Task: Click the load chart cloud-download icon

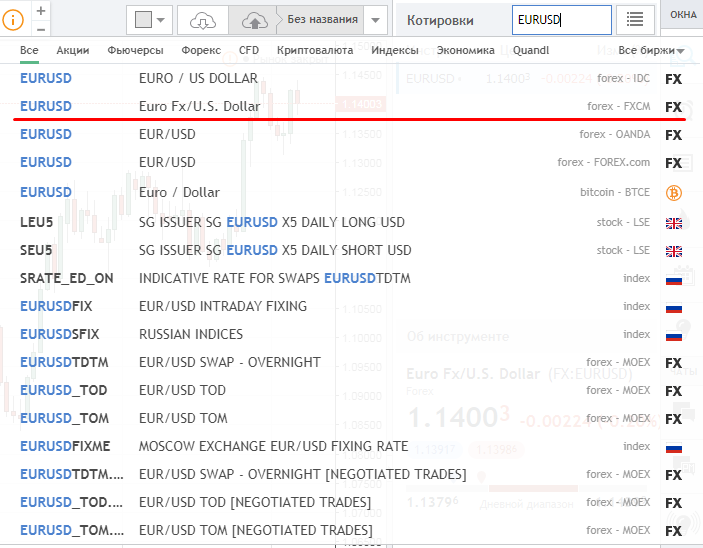Action: pyautogui.click(x=203, y=20)
